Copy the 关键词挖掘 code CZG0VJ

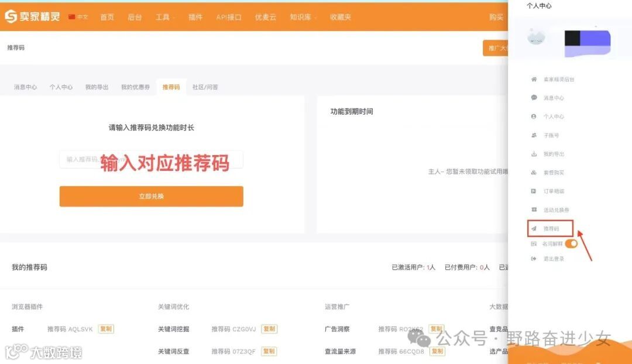(x=269, y=329)
